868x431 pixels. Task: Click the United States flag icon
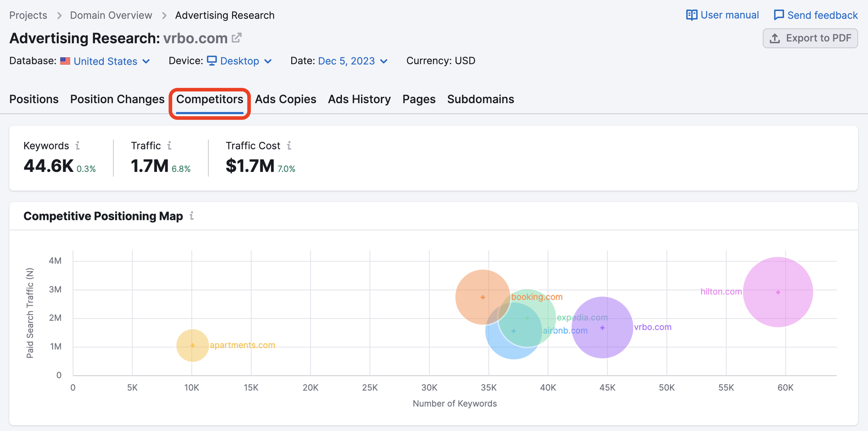pyautogui.click(x=65, y=61)
